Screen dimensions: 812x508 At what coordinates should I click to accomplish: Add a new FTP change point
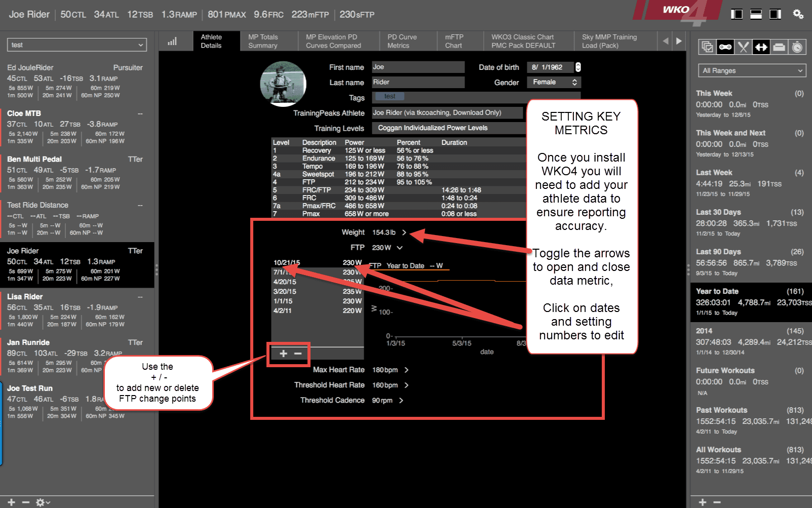click(x=284, y=354)
